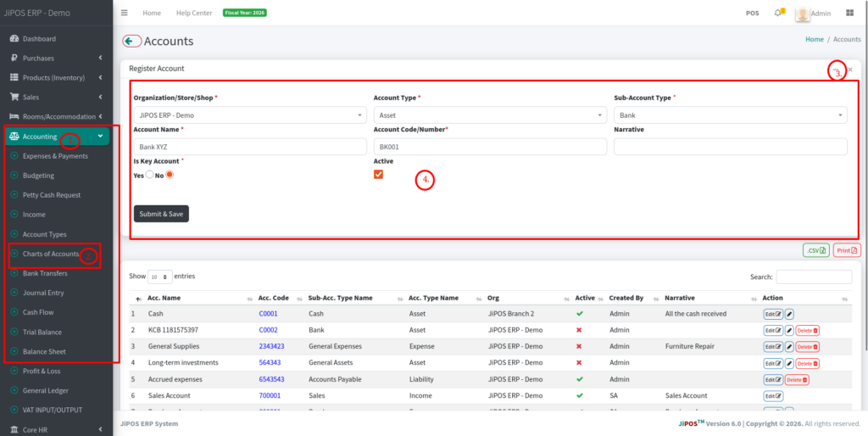The width and height of the screenshot is (868, 436).
Task: Open Organization/Store/Shop dropdown
Action: (250, 115)
